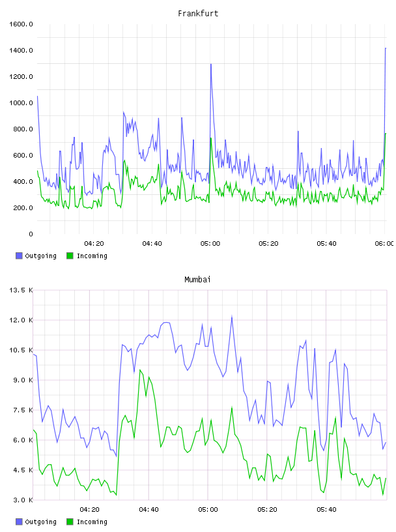The height and width of the screenshot is (532, 396).
Task: Click the 1400.0 y-axis label in Frankfurt chart
Action: coord(21,51)
